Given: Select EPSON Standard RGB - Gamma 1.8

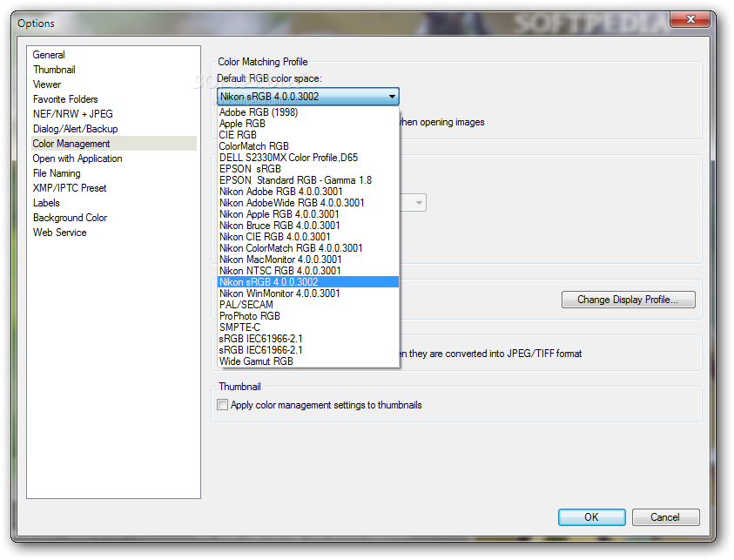Looking at the screenshot, I should pyautogui.click(x=308, y=180).
